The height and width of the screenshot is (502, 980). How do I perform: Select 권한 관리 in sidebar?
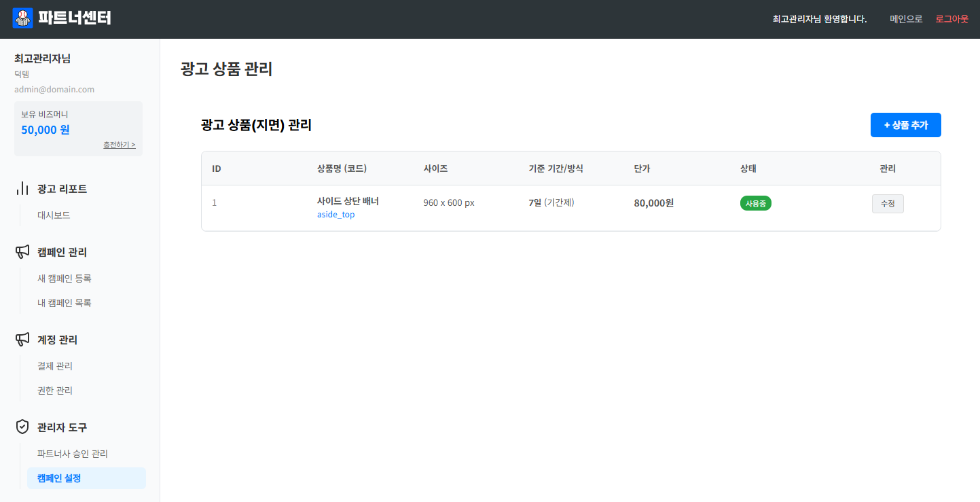pos(55,391)
